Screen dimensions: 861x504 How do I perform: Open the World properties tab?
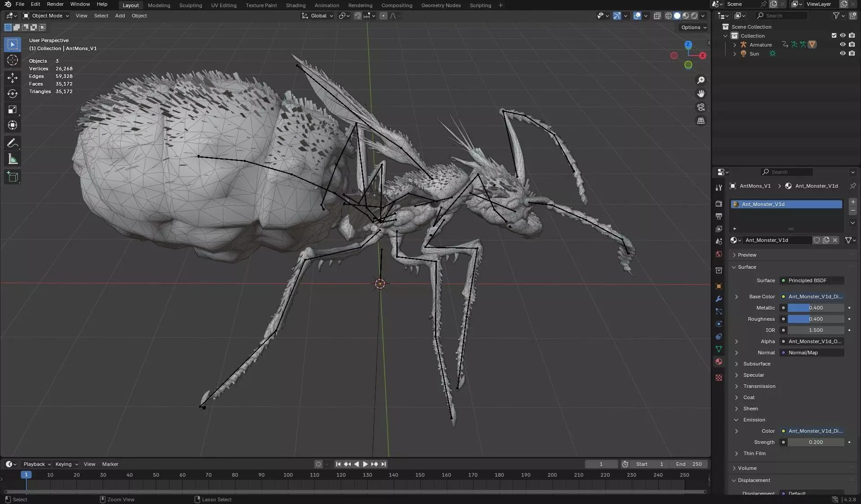[x=719, y=254]
